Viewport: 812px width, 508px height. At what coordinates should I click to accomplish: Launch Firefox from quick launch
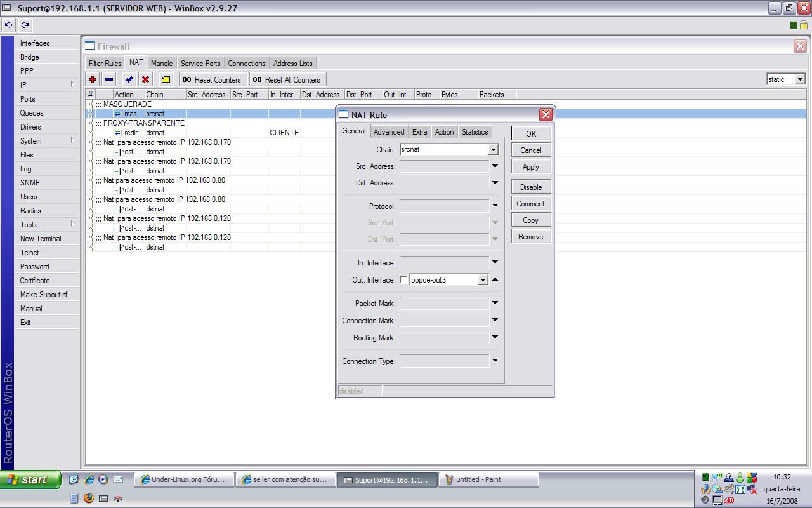click(x=89, y=498)
